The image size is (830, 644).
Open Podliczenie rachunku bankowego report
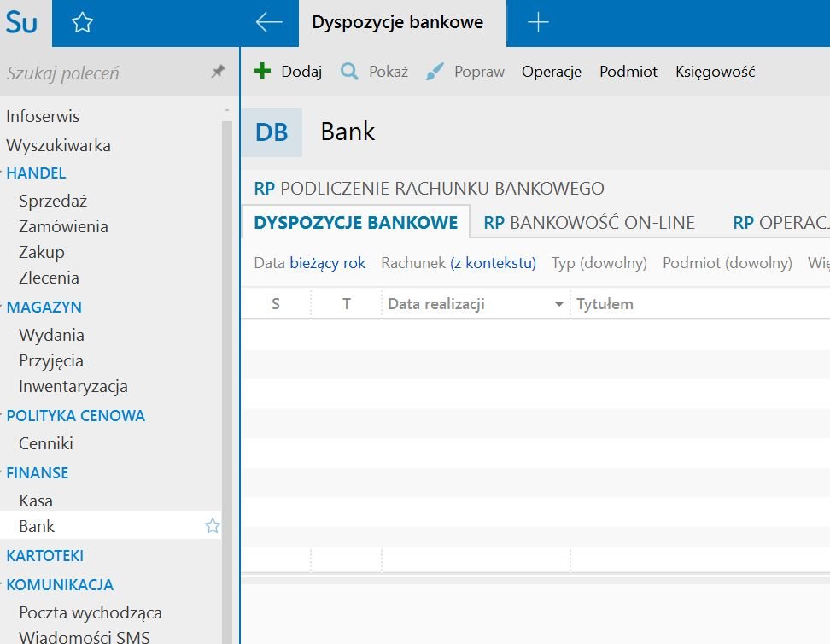[x=429, y=189]
